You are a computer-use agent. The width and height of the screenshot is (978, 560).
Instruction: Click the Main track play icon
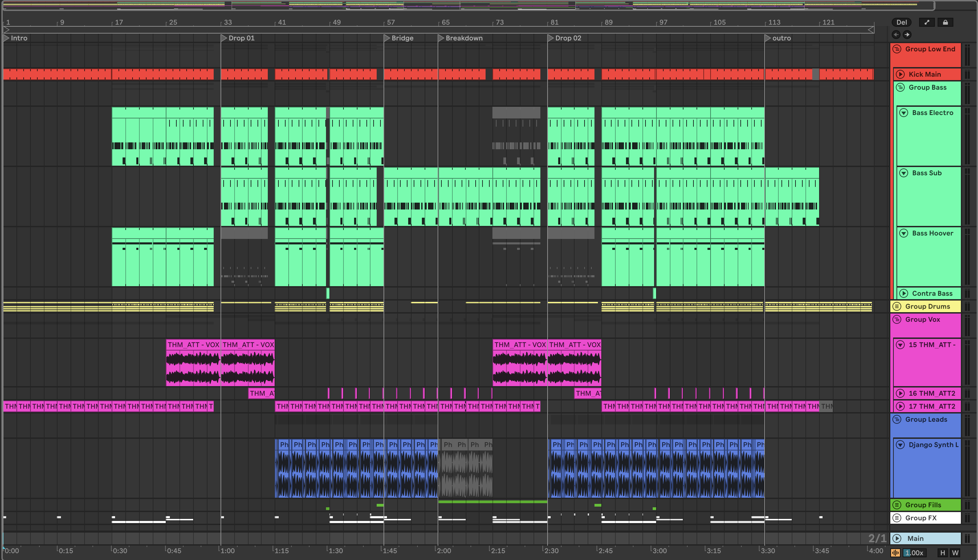coord(897,538)
